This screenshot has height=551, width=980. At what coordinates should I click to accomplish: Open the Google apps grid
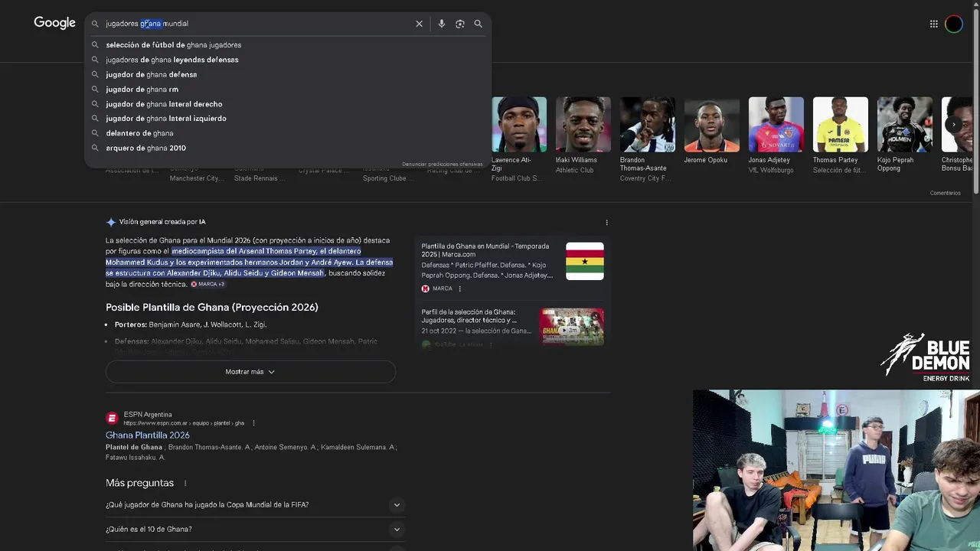click(934, 24)
